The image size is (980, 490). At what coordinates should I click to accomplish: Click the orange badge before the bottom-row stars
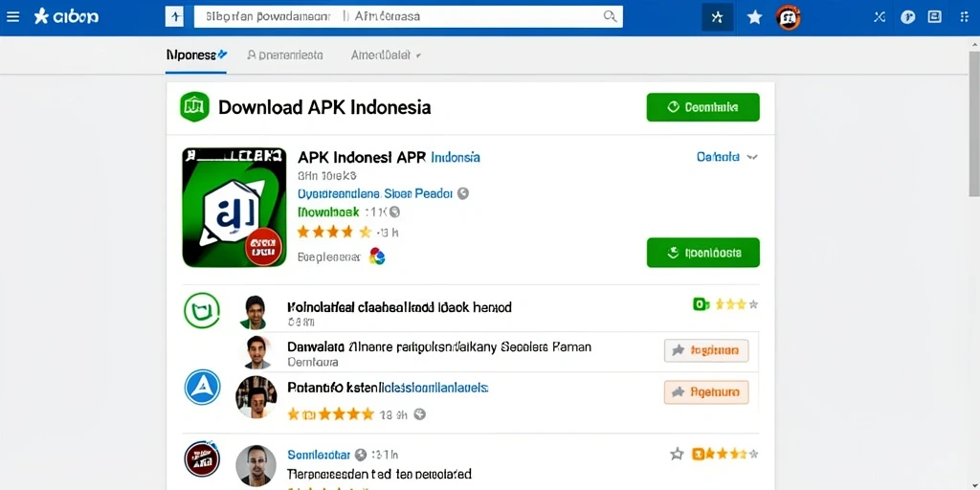tap(698, 455)
